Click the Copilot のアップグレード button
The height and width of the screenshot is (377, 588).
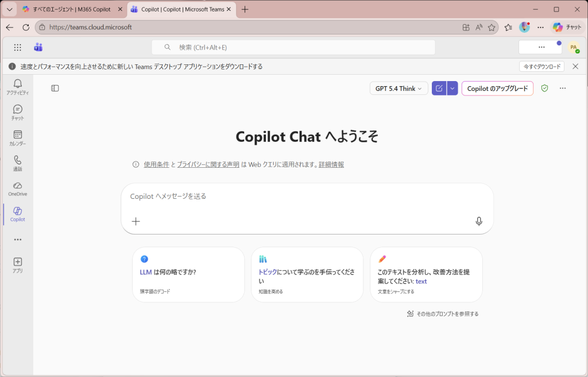pyautogui.click(x=497, y=89)
